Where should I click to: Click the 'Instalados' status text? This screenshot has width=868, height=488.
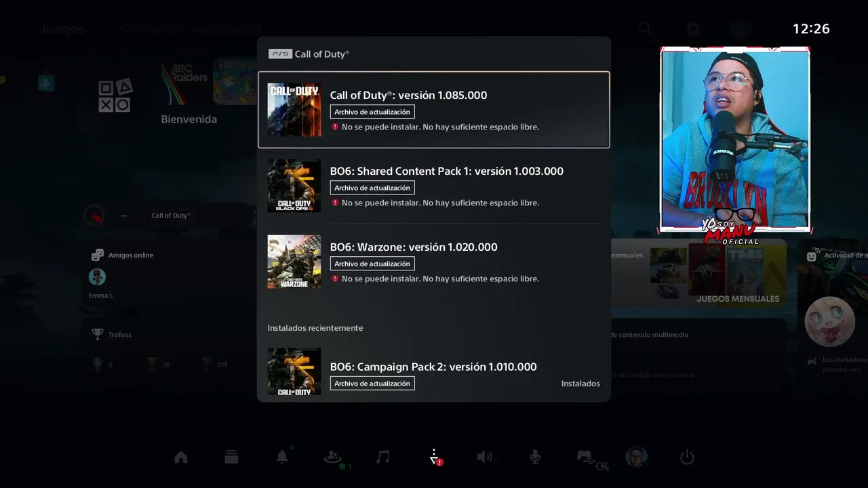[580, 384]
